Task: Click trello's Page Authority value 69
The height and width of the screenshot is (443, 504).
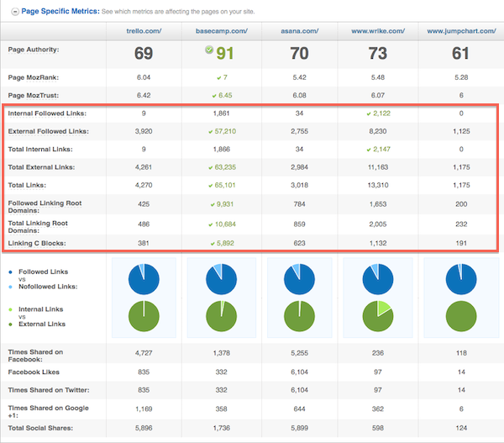Action: (x=143, y=54)
